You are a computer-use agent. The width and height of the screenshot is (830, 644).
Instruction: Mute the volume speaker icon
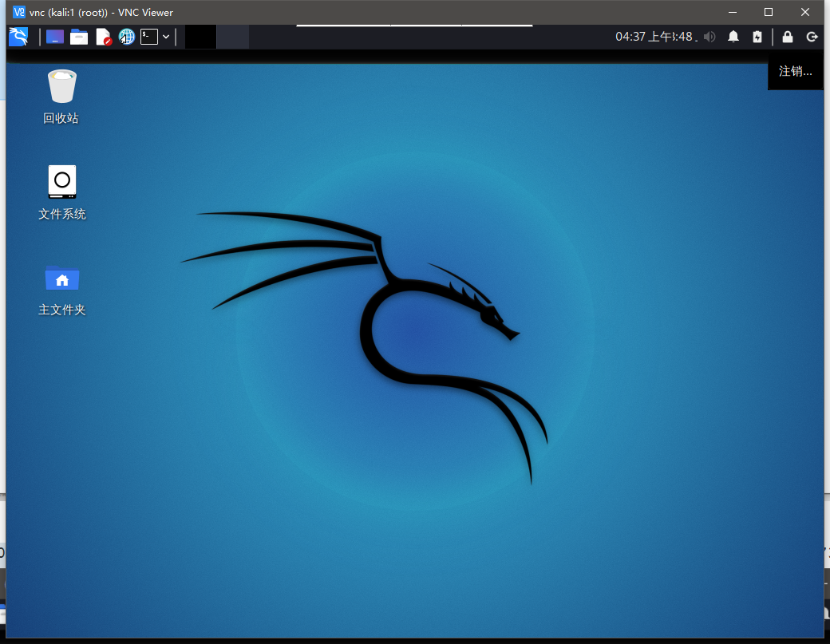click(x=709, y=37)
